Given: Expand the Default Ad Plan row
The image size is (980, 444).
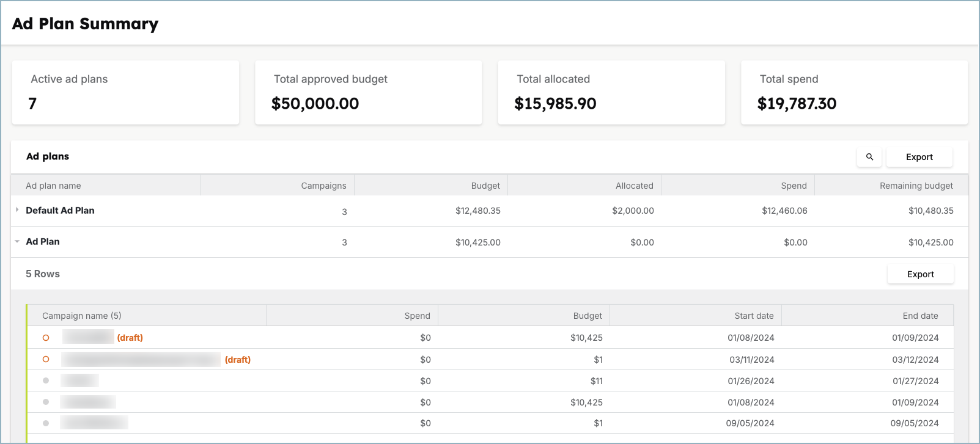Looking at the screenshot, I should (x=17, y=210).
